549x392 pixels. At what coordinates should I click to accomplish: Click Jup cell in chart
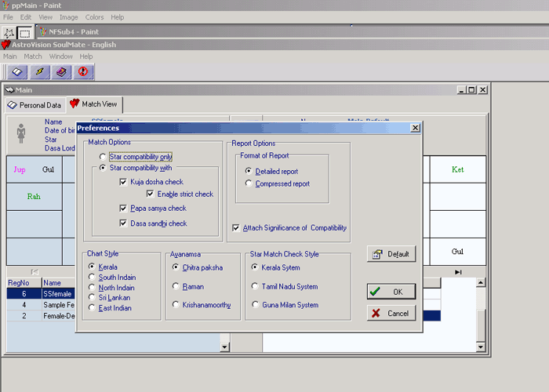click(x=20, y=169)
